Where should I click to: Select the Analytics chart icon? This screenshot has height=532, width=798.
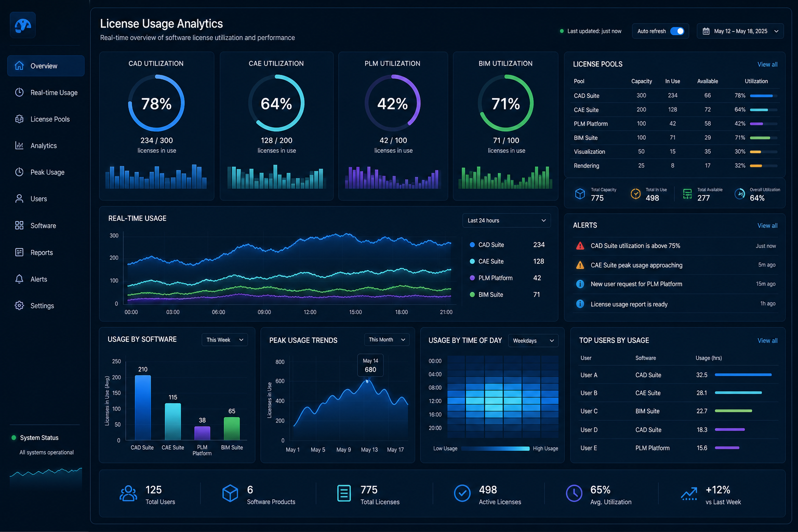(19, 145)
